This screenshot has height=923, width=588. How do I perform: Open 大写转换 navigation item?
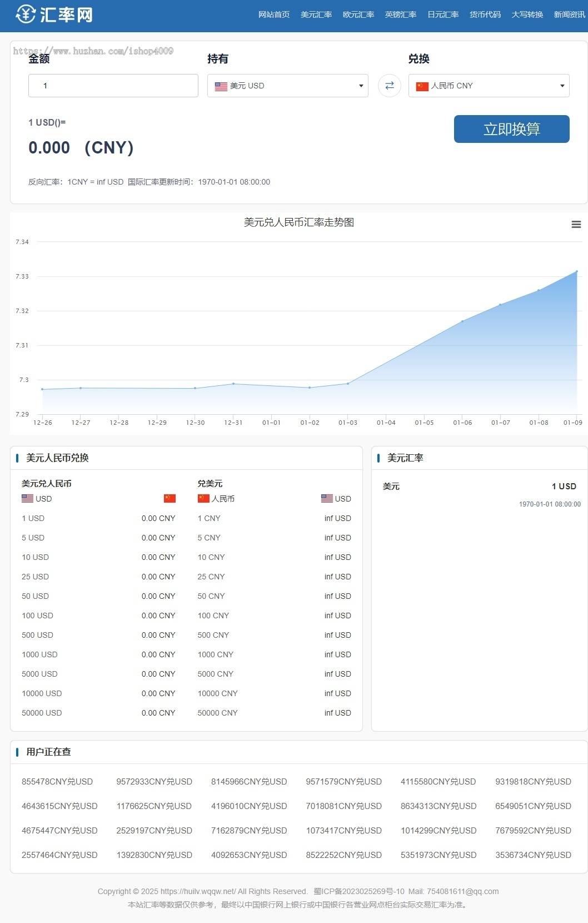pyautogui.click(x=527, y=14)
